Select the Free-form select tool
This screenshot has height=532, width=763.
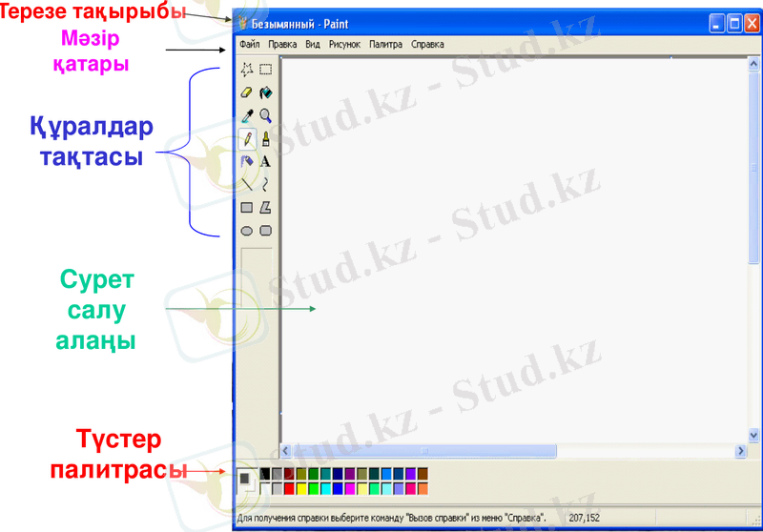[247, 69]
